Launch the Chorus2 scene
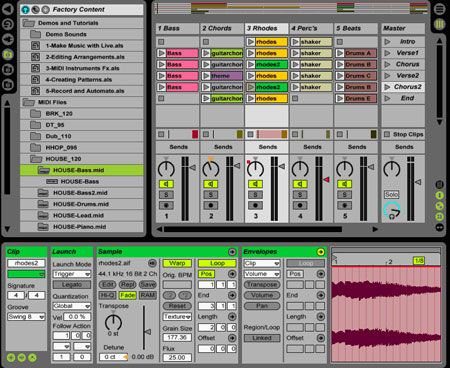The image size is (450, 368). tap(387, 87)
